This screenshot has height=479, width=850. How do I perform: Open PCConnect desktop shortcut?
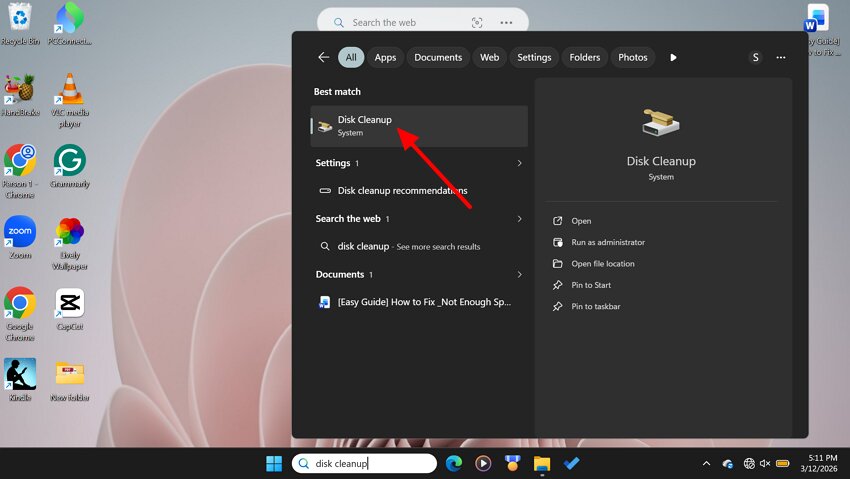69,24
